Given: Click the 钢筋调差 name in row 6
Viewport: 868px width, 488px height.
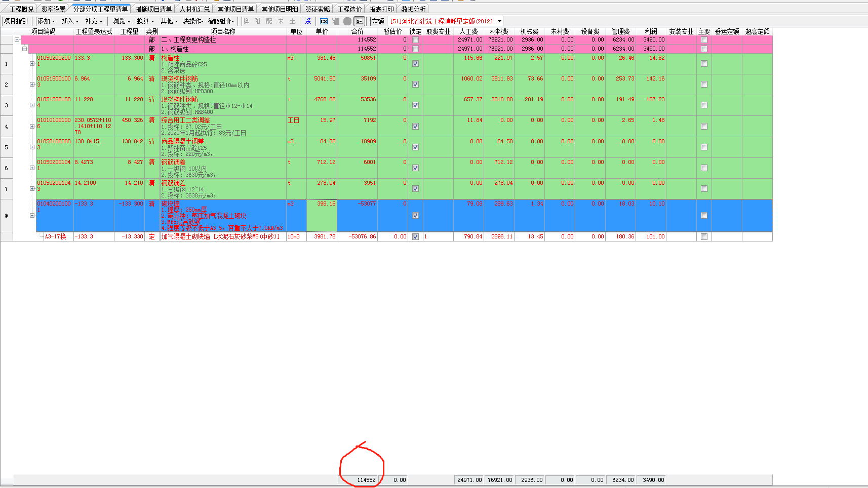Looking at the screenshot, I should click(x=173, y=162).
